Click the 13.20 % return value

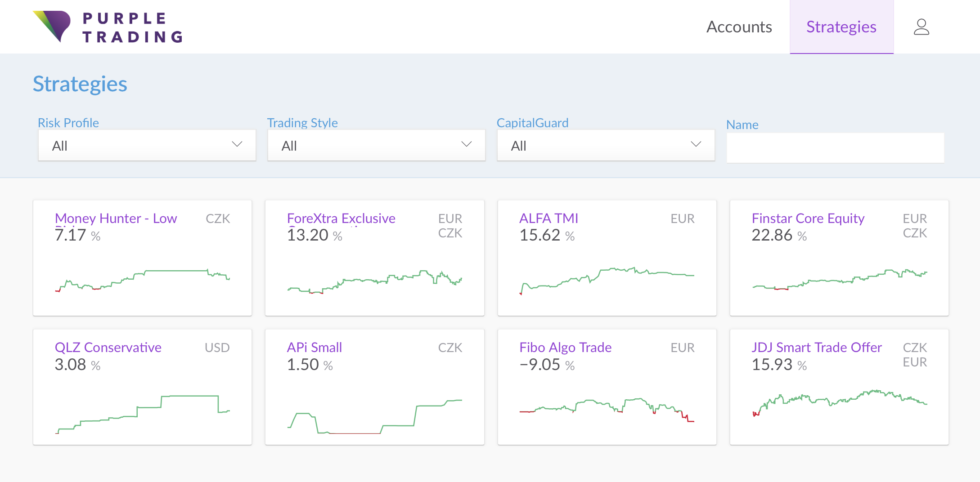315,235
